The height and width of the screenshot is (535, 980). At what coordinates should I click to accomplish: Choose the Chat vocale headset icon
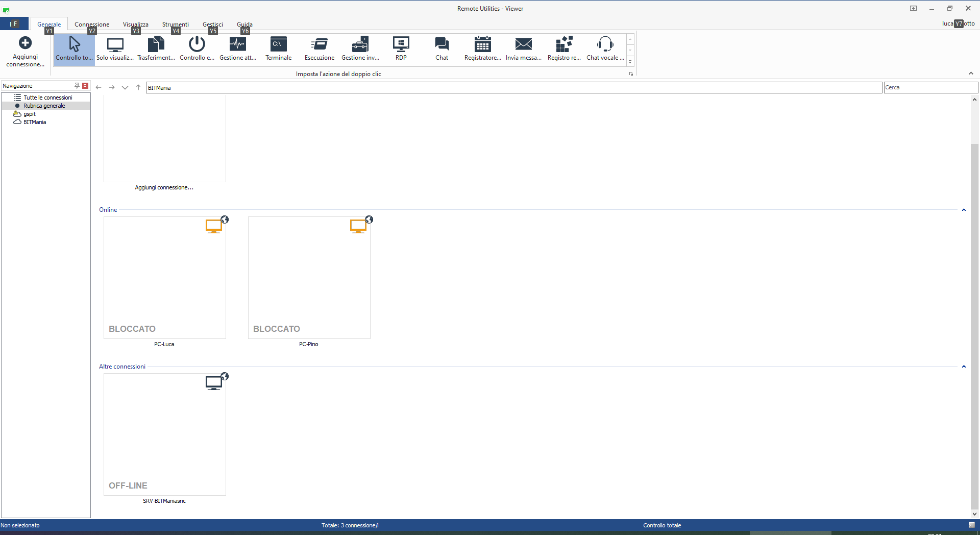(x=605, y=45)
